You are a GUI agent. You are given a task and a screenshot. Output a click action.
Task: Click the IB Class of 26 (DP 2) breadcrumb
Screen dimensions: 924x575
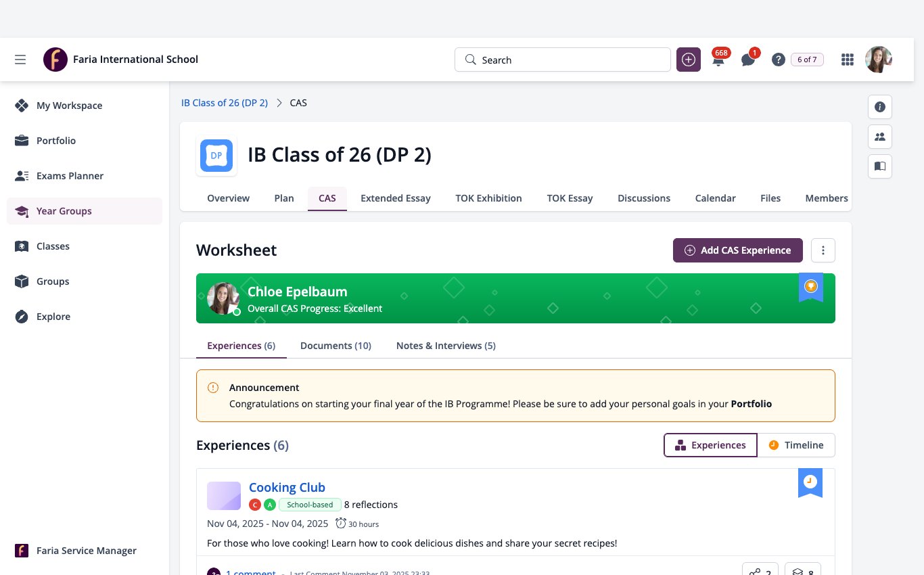225,103
